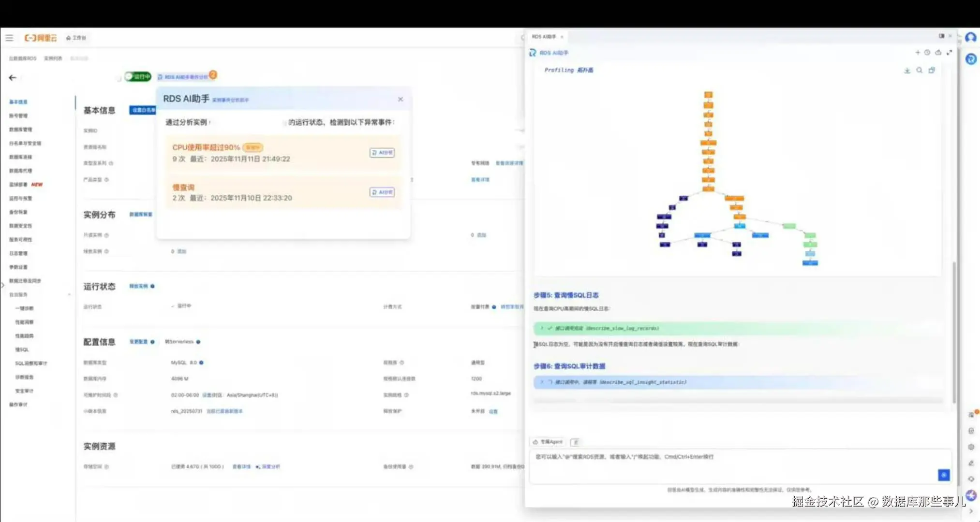
Task: Start a new chat with plus icon
Action: tap(918, 53)
